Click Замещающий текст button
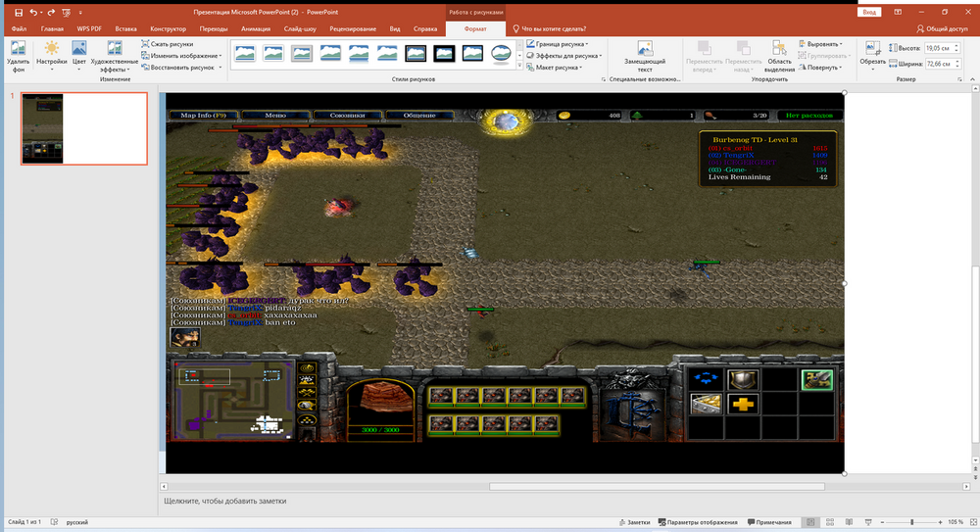980x532 pixels. click(645, 56)
